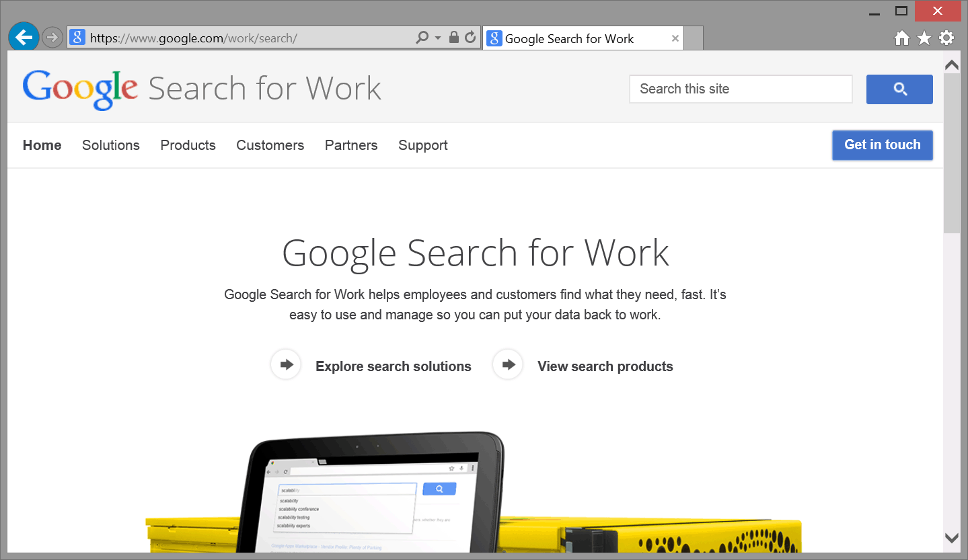Open a new tab with blank tab button
Viewport: 968px width, 560px height.
point(694,38)
